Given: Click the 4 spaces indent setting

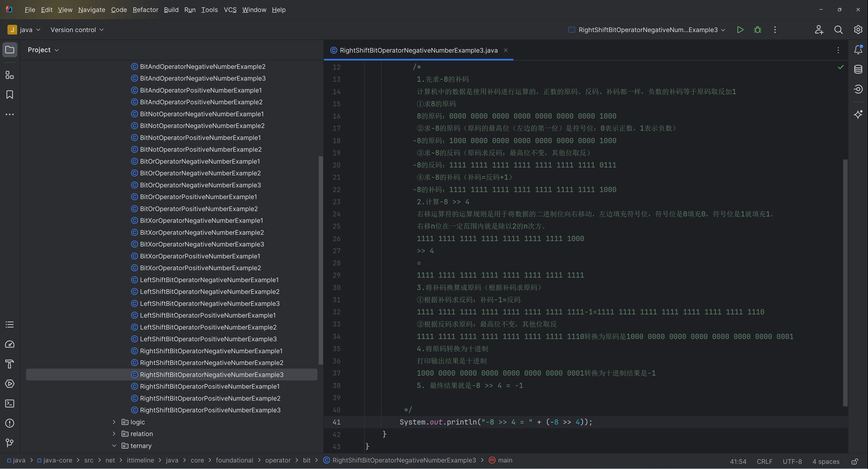Looking at the screenshot, I should pos(826,461).
